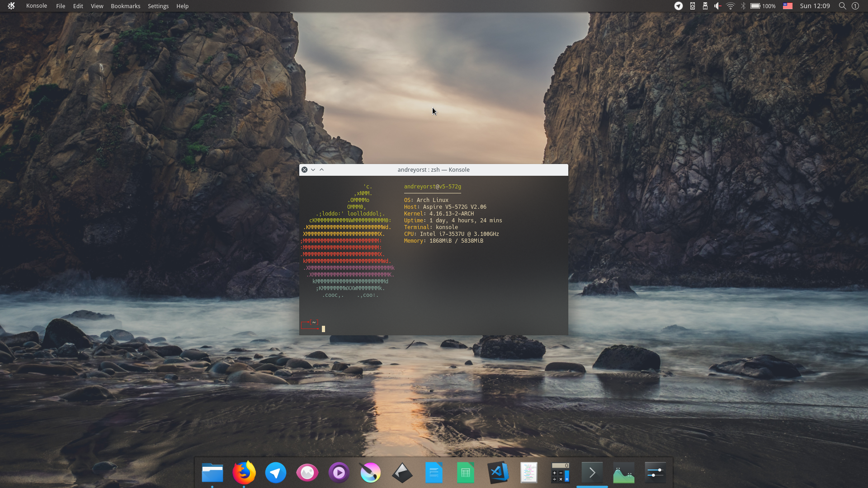This screenshot has height=488, width=868.
Task: Open the Krita paint app icon
Action: pos(371,473)
